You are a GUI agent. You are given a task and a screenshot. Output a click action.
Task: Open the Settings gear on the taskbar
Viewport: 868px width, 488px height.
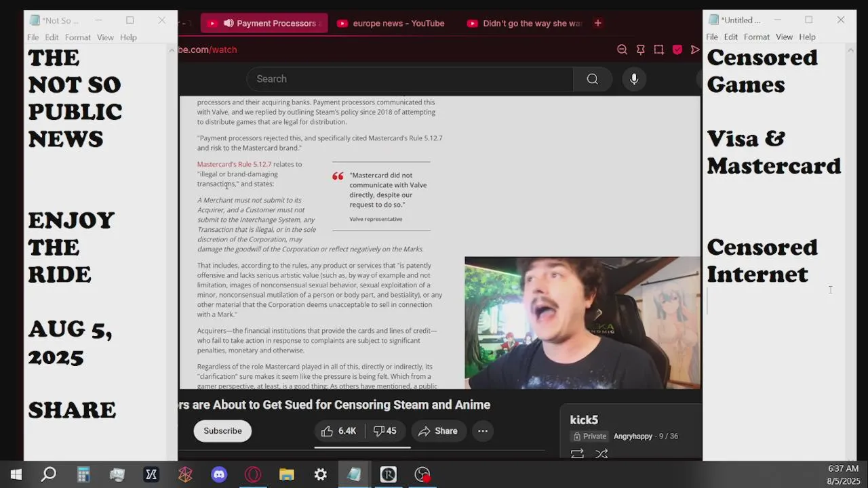[321, 474]
